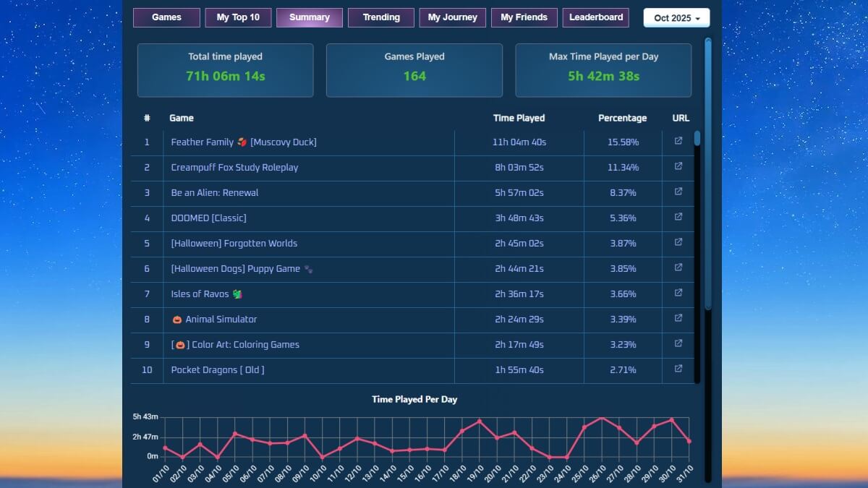This screenshot has height=488, width=868.
Task: Go to the Trending tab
Action: tap(381, 17)
